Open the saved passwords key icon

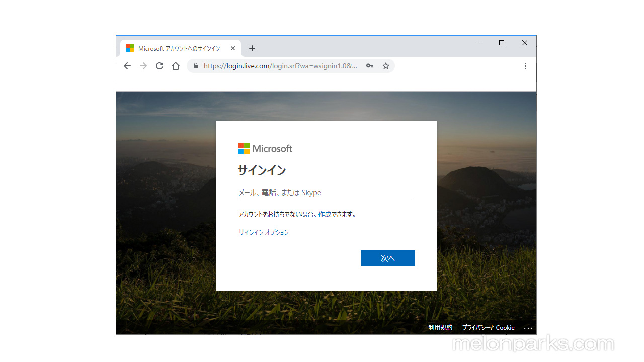(370, 66)
